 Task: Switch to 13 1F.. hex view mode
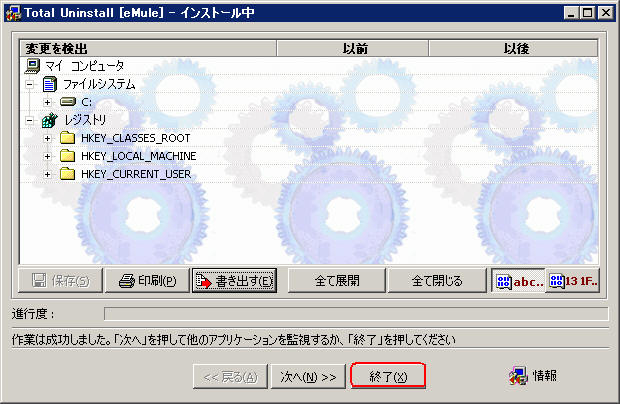pos(573,281)
